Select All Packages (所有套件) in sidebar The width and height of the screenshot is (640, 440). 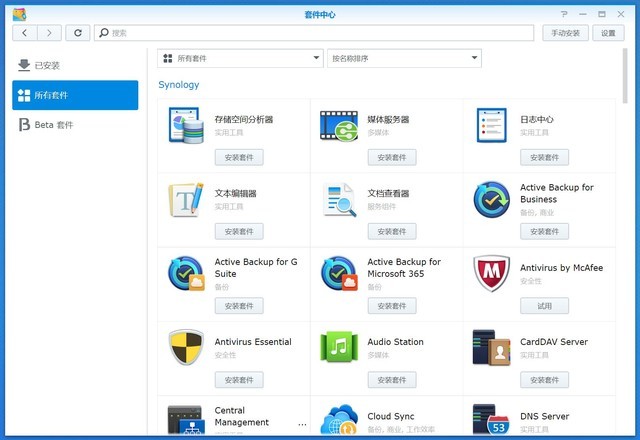pos(75,95)
